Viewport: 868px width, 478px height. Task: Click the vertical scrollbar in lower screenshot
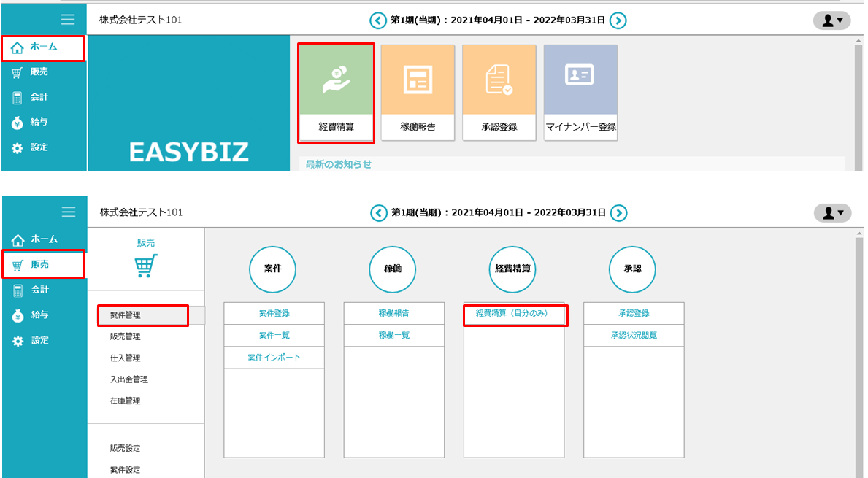coord(859,350)
